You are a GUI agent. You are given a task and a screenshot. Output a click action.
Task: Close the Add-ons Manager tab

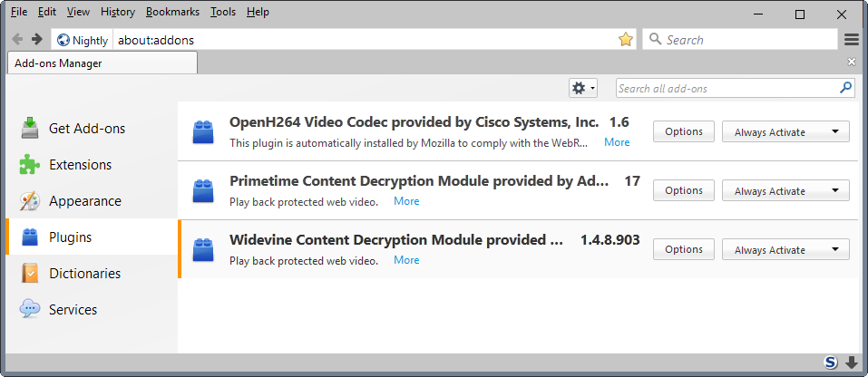point(851,62)
